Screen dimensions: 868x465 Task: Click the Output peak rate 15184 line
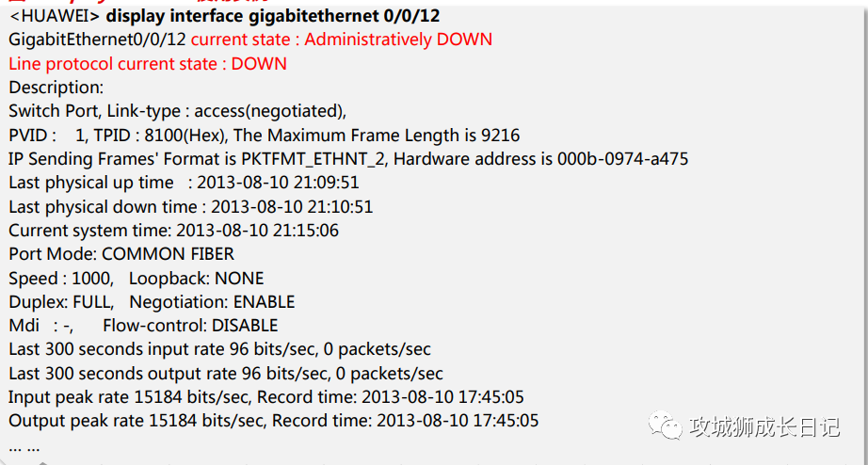273,421
